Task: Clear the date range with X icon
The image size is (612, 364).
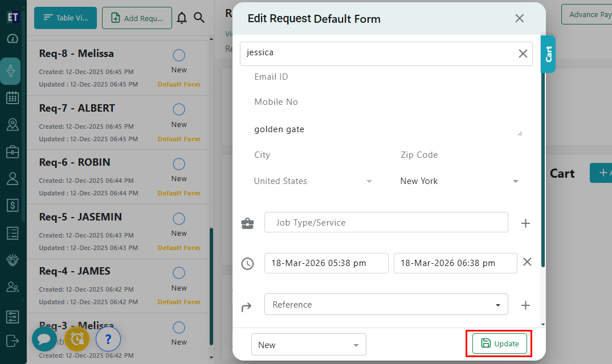Action: coord(527,262)
